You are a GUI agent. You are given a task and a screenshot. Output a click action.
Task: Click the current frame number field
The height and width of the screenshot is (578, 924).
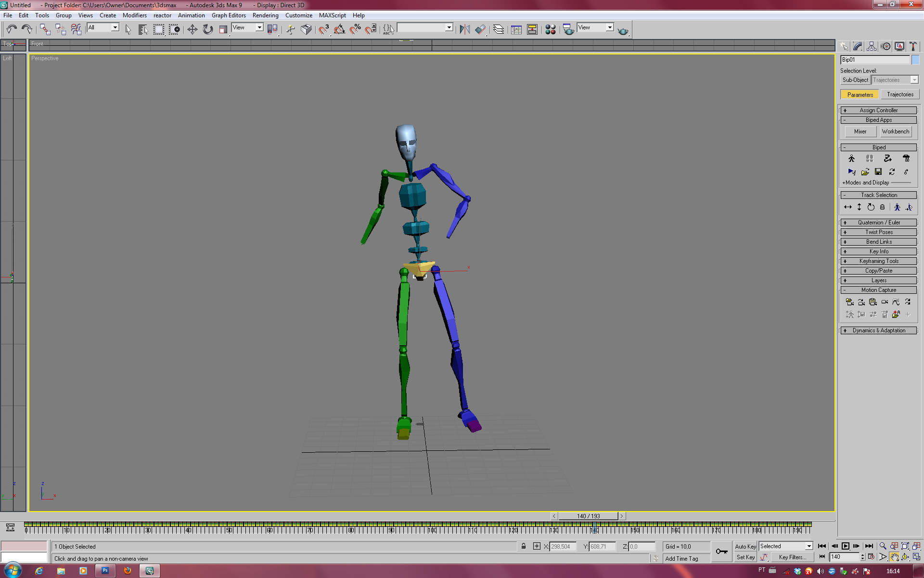(x=844, y=557)
